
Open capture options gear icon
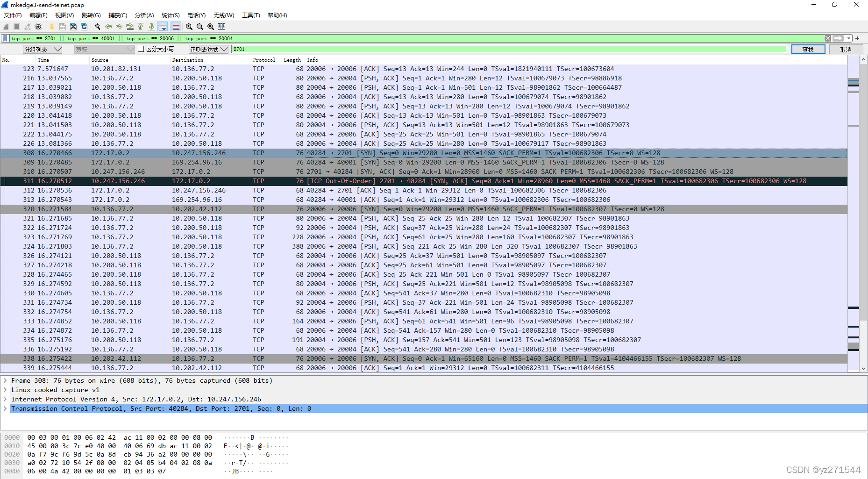pos(38,27)
